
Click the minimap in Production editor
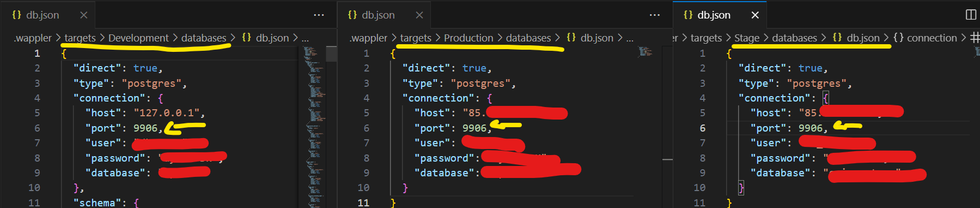(646, 51)
